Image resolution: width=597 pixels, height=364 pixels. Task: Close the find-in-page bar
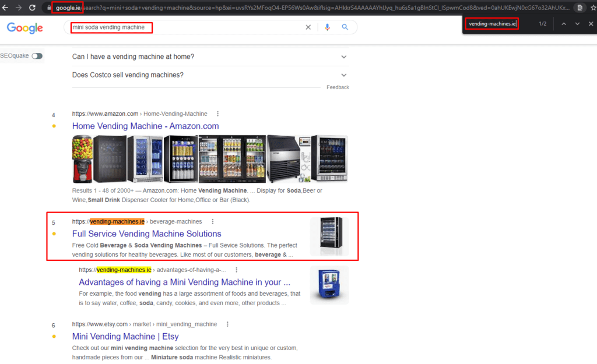coord(591,23)
